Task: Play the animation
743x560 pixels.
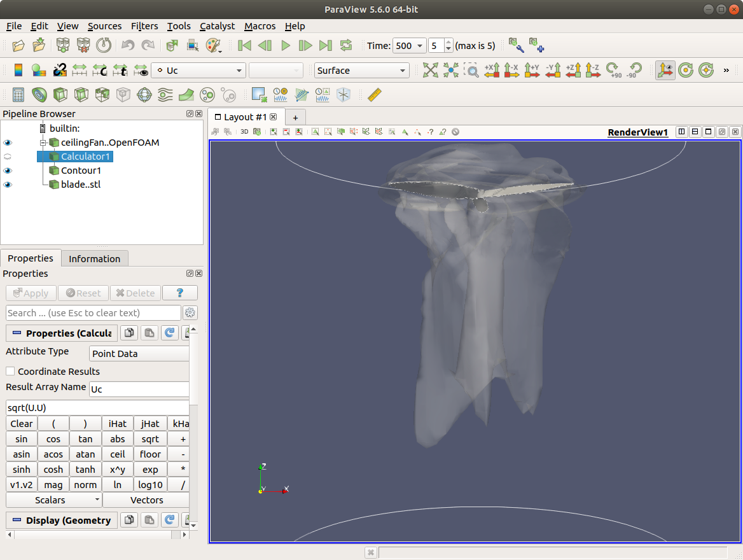Action: [285, 46]
